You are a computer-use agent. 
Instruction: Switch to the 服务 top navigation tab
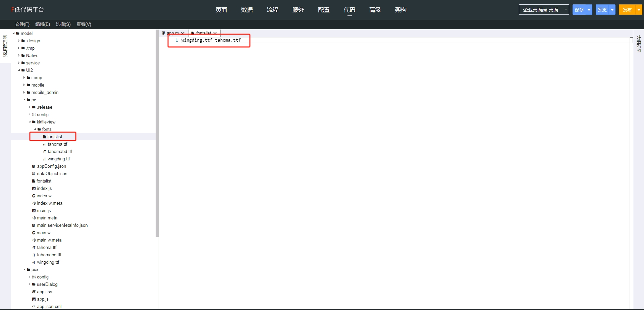tap(298, 10)
